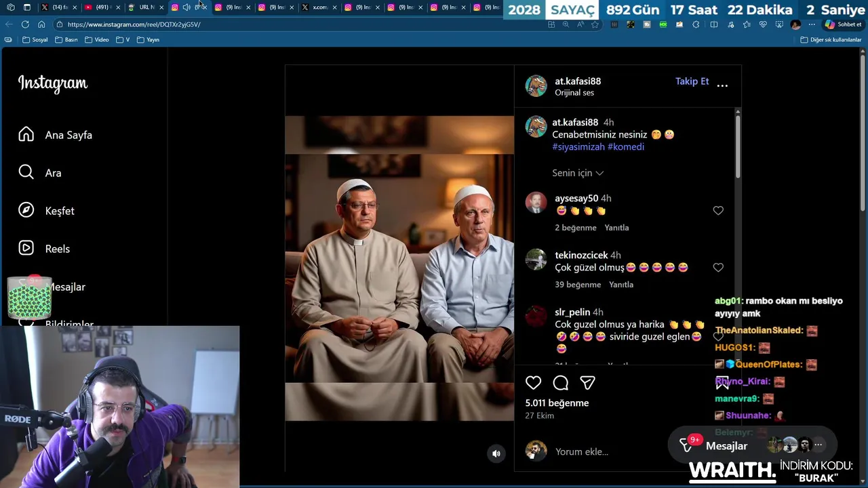Like the reel with heart icon
Viewport: 868px width, 488px height.
tap(533, 383)
